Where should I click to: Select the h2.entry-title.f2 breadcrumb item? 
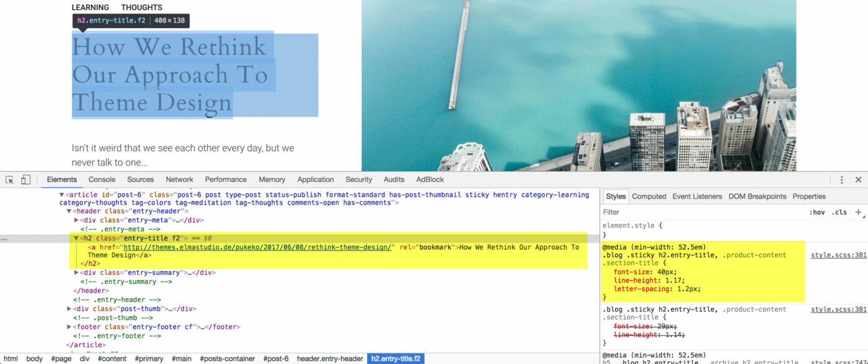396,358
